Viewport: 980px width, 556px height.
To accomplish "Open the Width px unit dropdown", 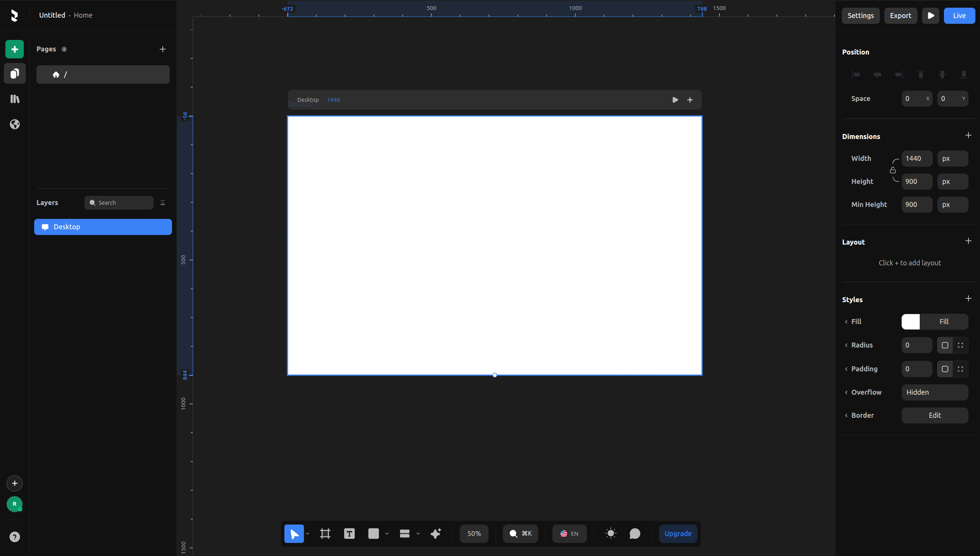I will [952, 159].
